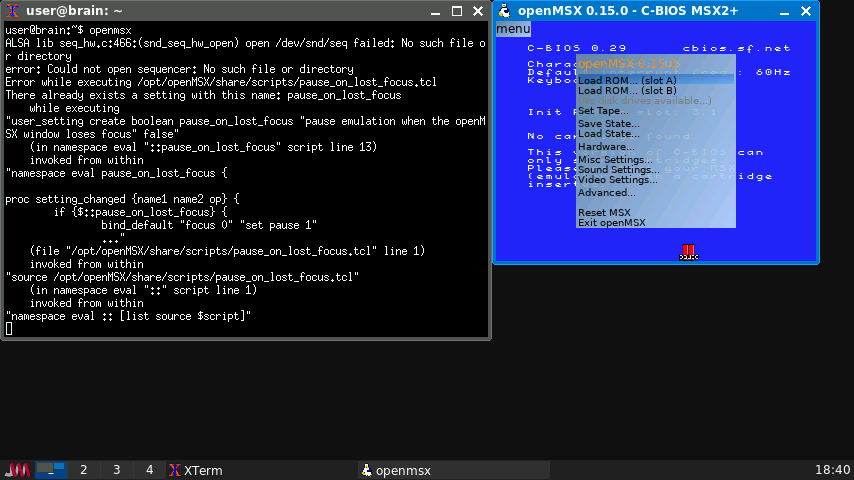Click Exit openMSX
This screenshot has height=480, width=854.
(611, 223)
